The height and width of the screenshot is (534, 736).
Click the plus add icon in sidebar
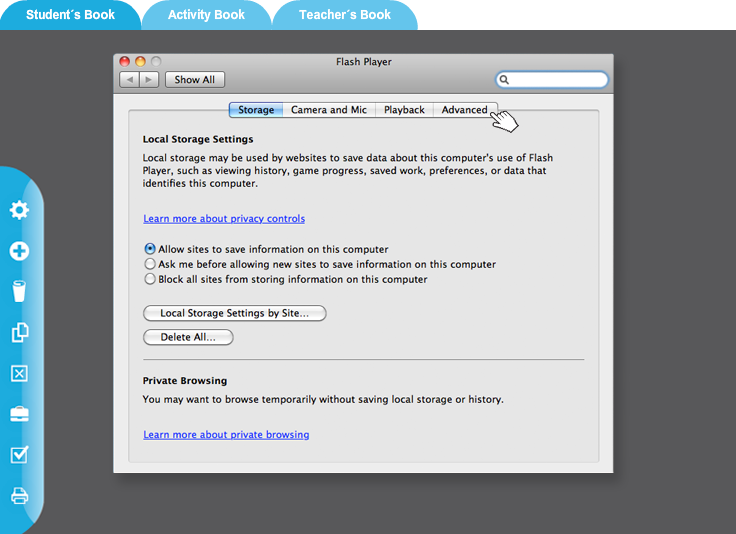[x=19, y=251]
